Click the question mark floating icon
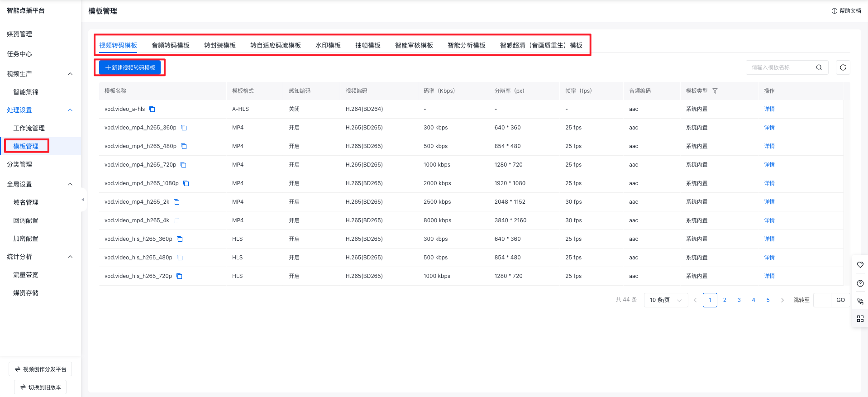 click(x=860, y=283)
